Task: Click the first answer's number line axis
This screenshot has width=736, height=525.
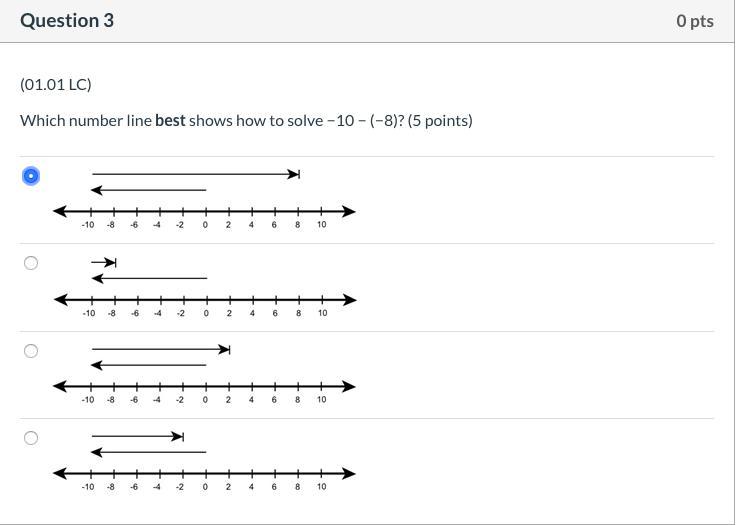Action: click(204, 211)
